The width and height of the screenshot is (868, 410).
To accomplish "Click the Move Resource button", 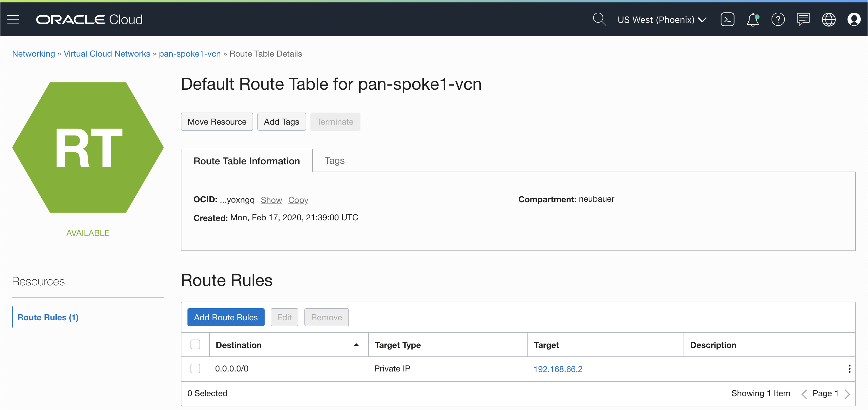I will point(217,122).
